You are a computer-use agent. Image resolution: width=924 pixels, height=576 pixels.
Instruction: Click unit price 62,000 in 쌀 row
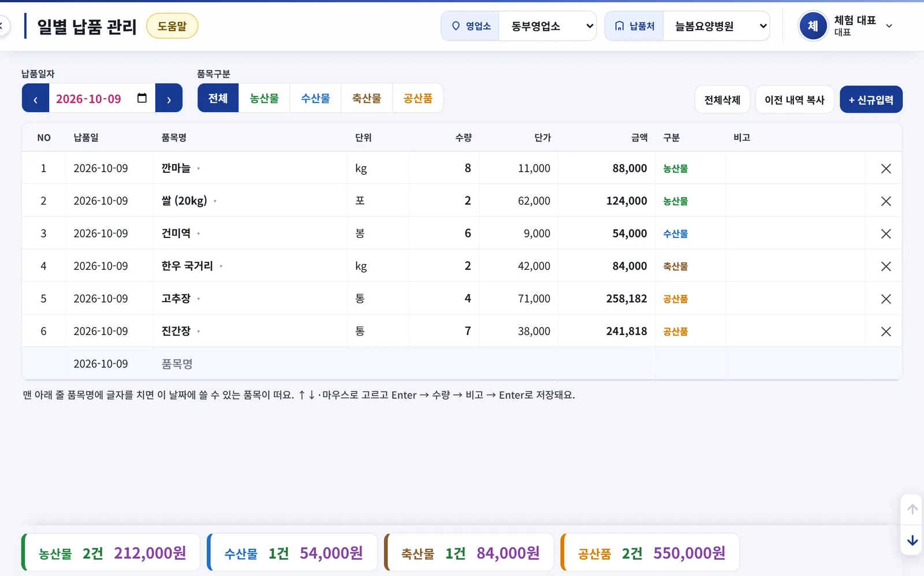[x=534, y=200]
